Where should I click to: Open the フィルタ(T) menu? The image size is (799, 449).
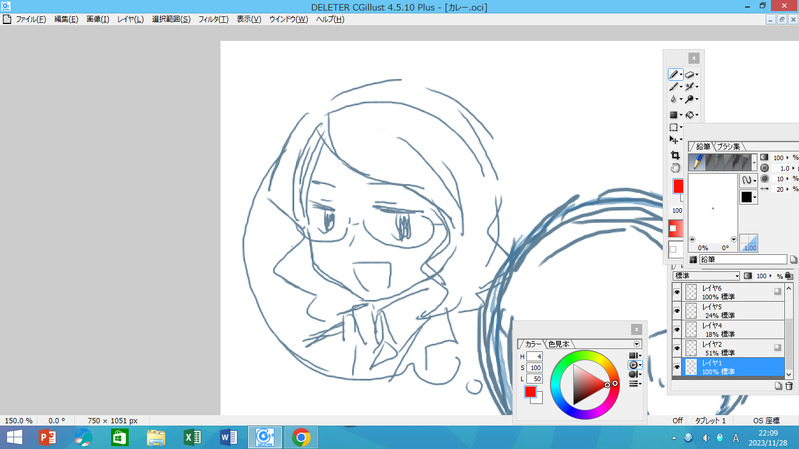tap(213, 19)
